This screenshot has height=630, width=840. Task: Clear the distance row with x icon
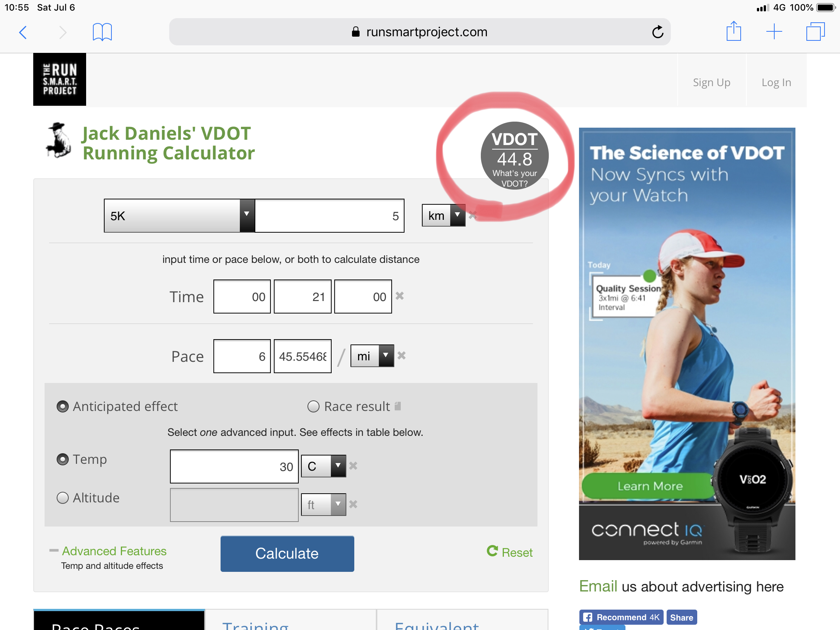[x=472, y=215]
